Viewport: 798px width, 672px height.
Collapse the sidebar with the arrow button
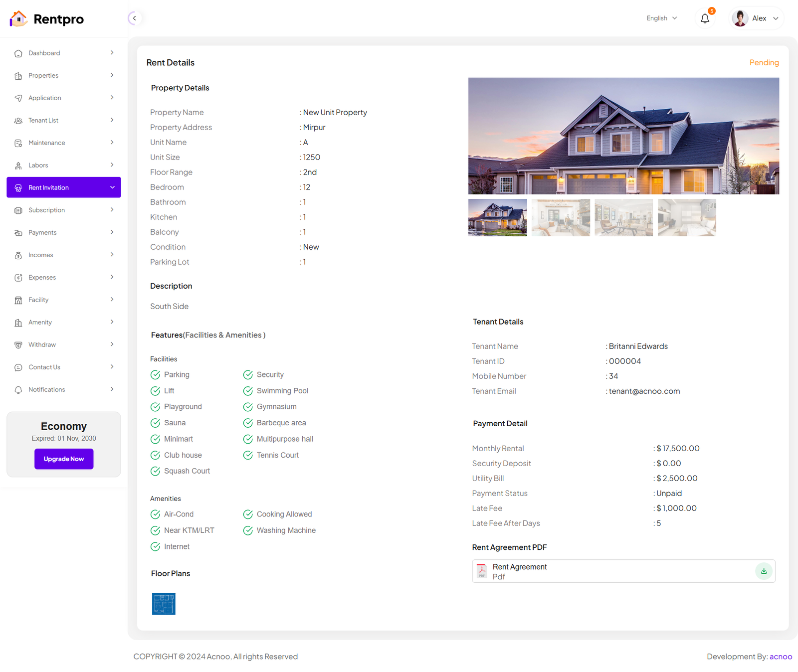tap(134, 18)
